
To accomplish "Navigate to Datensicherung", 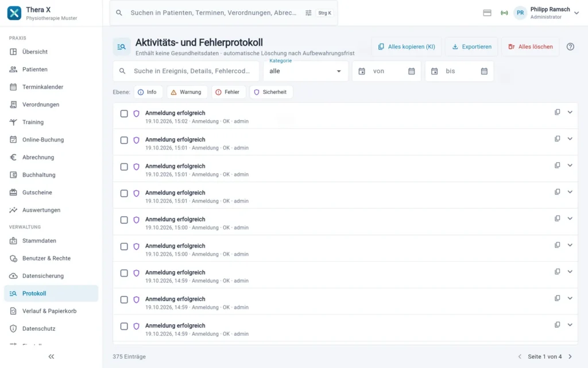I will pyautogui.click(x=51, y=275).
